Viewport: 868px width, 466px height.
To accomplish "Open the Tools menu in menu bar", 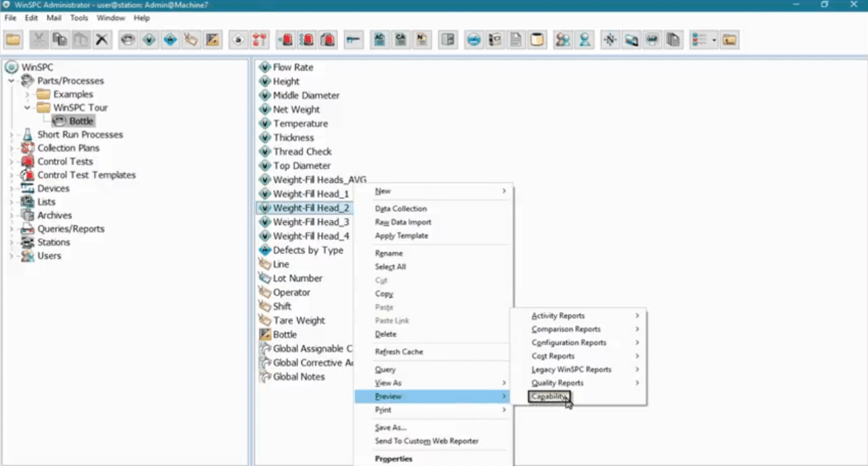I will pos(79,18).
